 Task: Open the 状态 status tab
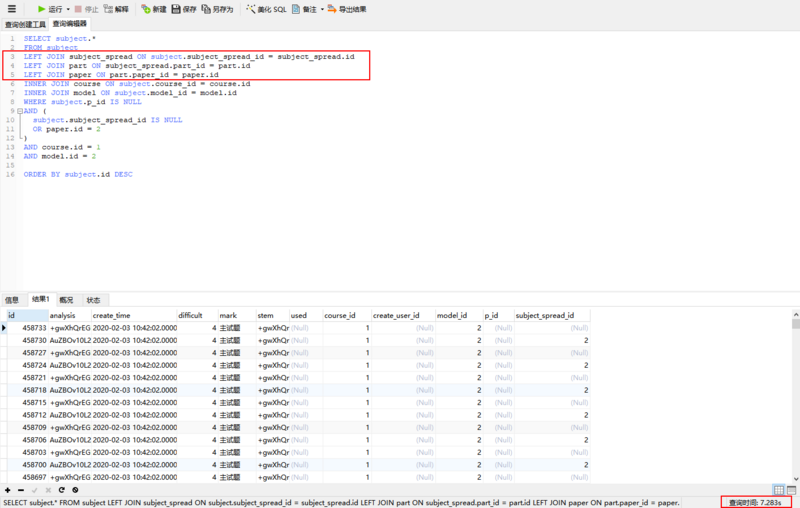[93, 300]
